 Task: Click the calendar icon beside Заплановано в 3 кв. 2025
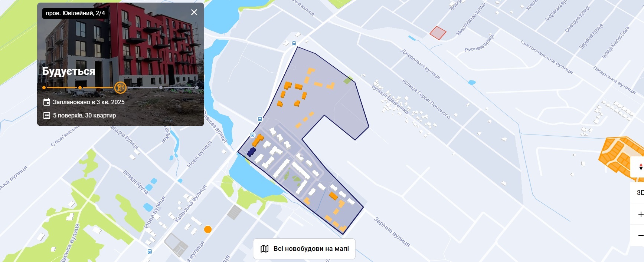coord(47,102)
